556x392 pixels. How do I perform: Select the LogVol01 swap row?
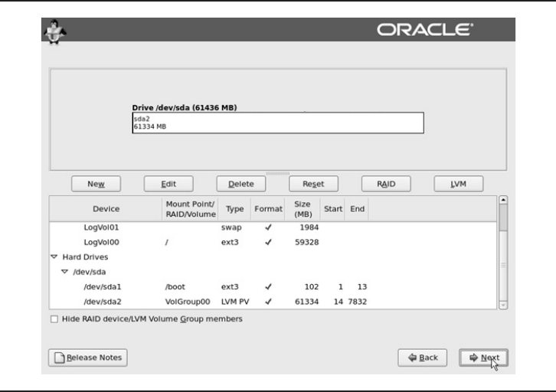(x=273, y=227)
